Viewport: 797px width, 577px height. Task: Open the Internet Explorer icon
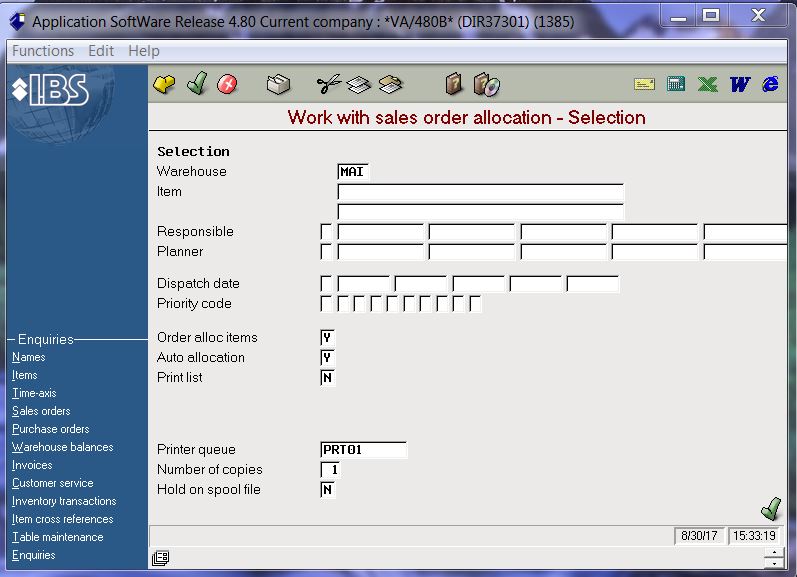[771, 84]
